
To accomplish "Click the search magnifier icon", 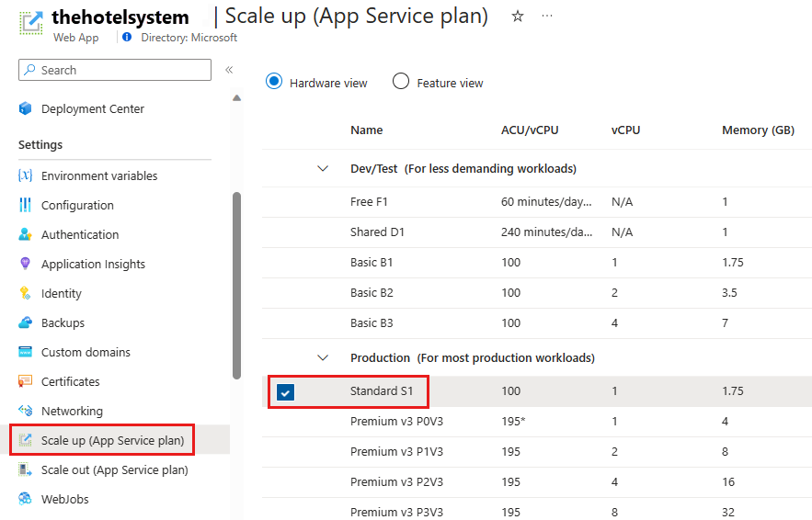I will [30, 69].
